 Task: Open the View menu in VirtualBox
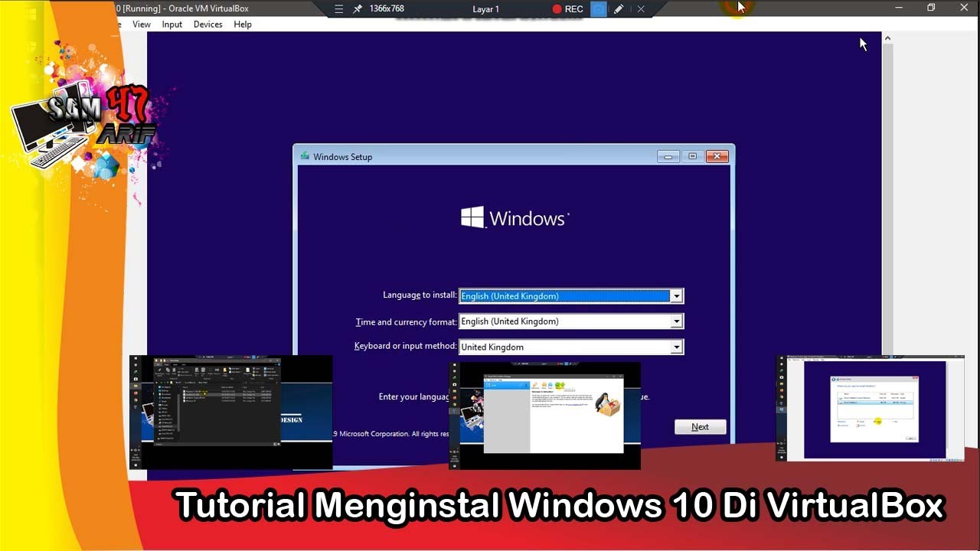click(142, 24)
